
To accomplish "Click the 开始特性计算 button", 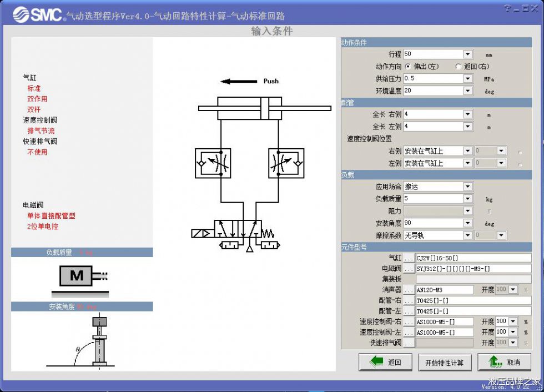I will click(444, 363).
